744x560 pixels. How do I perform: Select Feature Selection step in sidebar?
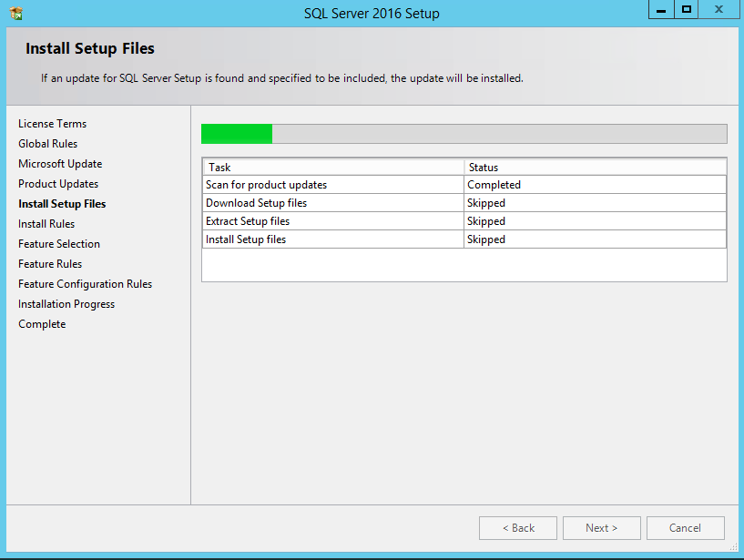coord(59,244)
